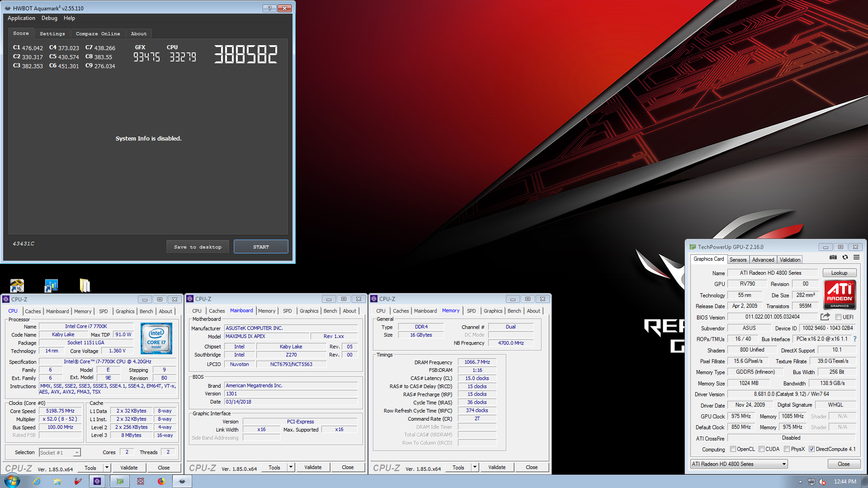Switch to GPU-Z via taskbar icon
This screenshot has height=488, width=868.
(120, 481)
